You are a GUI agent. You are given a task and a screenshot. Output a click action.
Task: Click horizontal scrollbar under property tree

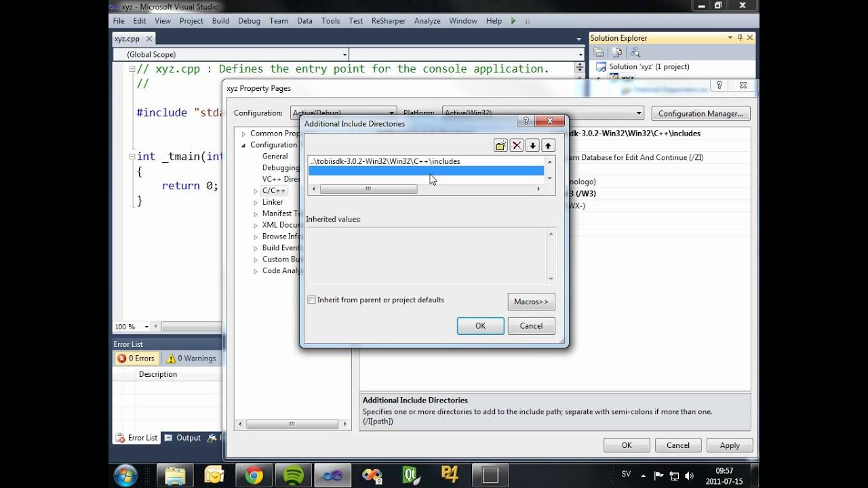[x=292, y=424]
